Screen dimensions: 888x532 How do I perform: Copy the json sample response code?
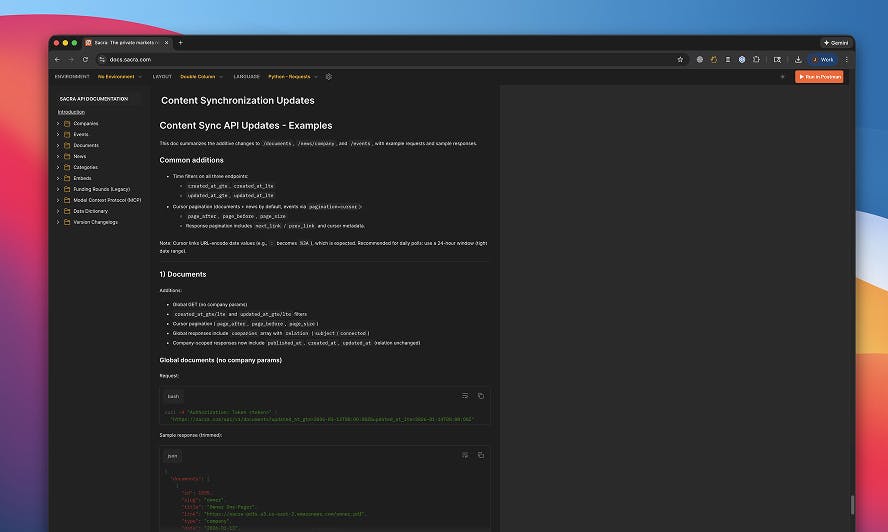(x=481, y=455)
